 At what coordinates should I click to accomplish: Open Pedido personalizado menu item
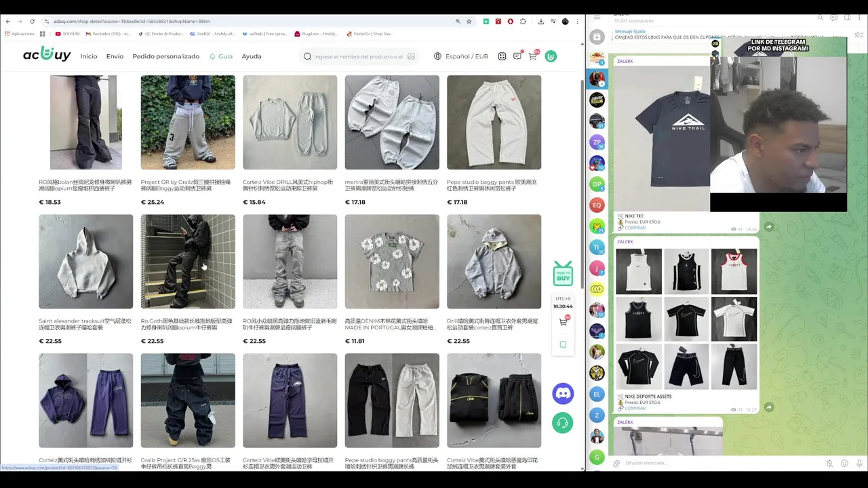click(x=166, y=56)
